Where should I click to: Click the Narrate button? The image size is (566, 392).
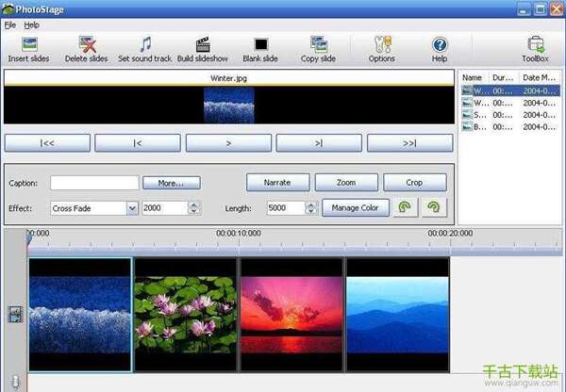[x=277, y=183]
